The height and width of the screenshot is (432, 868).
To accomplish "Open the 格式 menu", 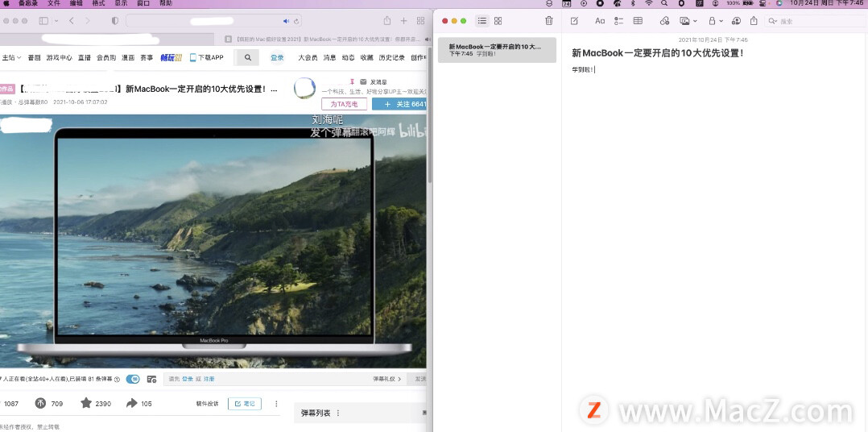I will pyautogui.click(x=98, y=3).
